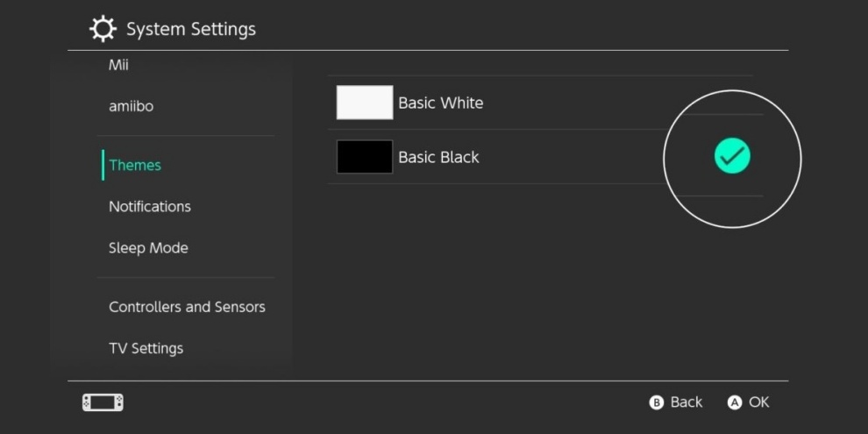Select Themes in the sidebar
The image size is (868, 434).
135,165
